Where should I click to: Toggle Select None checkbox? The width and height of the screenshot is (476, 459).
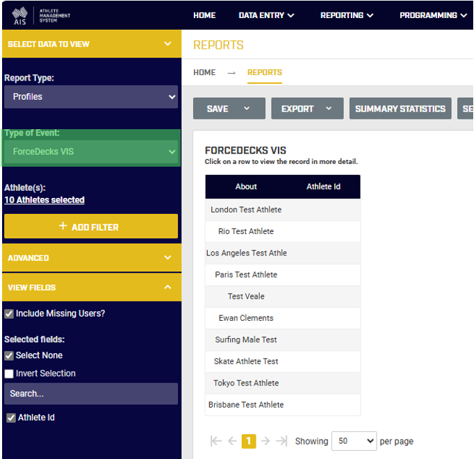click(x=9, y=356)
